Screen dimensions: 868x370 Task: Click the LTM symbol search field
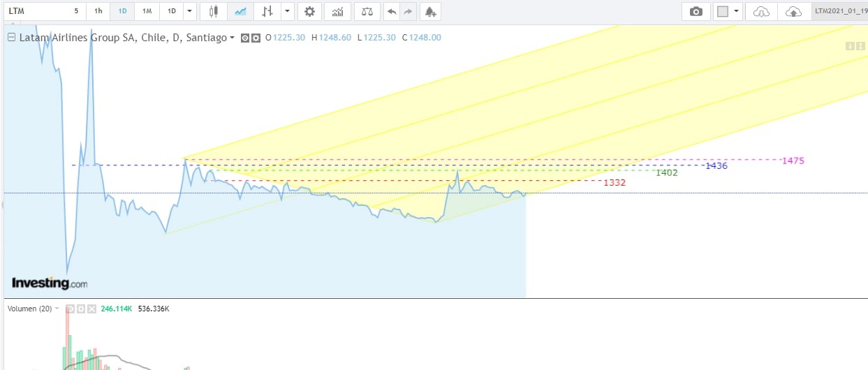[35, 11]
